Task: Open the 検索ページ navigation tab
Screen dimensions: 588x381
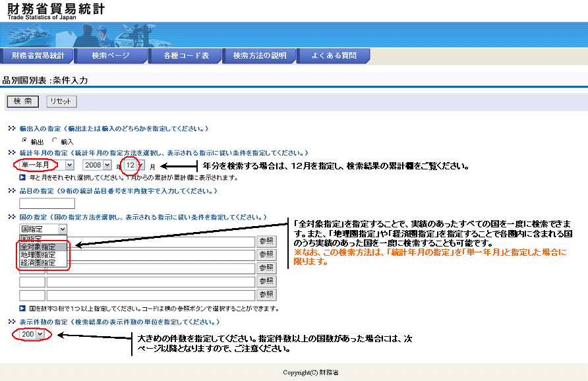Action: (111, 56)
